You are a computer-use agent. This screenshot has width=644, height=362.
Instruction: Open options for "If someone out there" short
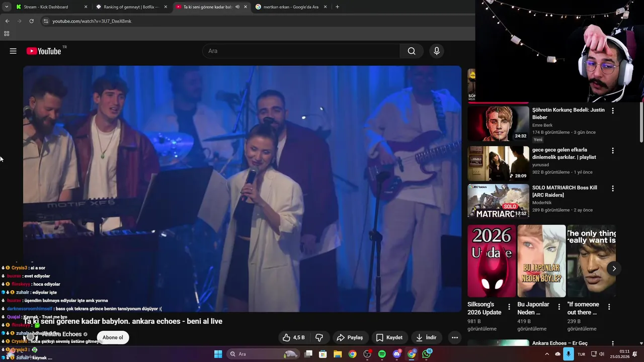pyautogui.click(x=609, y=307)
